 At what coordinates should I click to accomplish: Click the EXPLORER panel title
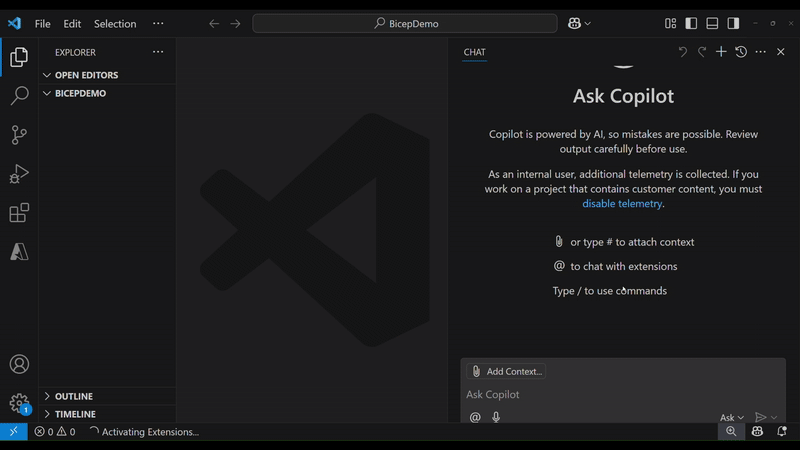(76, 52)
